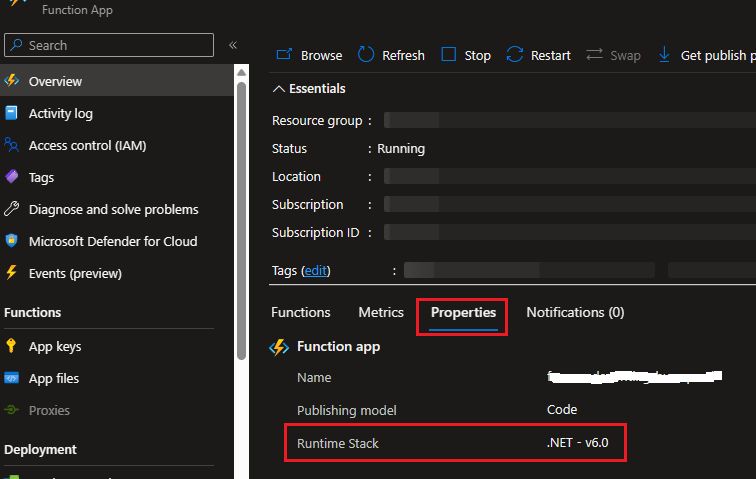The width and height of the screenshot is (756, 479).
Task: Click the Access control (IAM) people icon
Action: coord(11,145)
